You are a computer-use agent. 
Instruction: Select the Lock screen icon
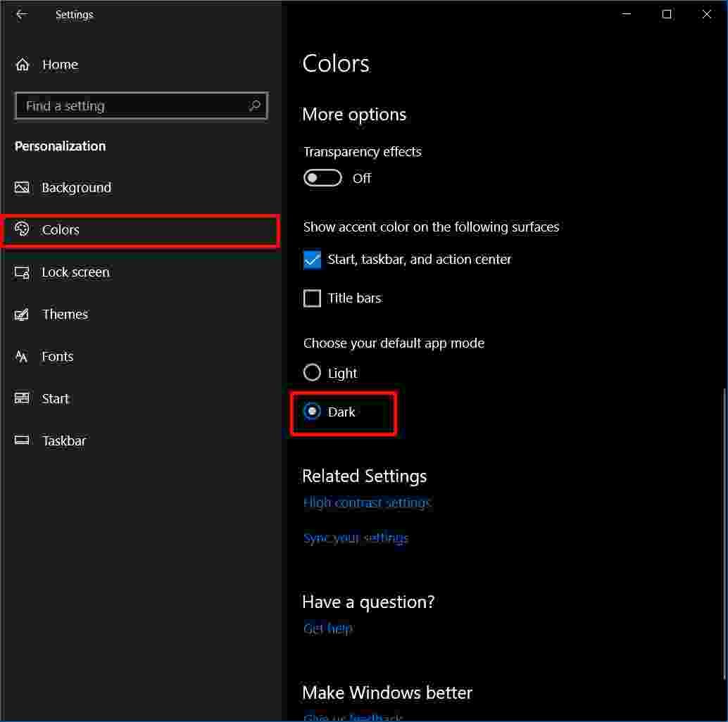[x=22, y=272]
